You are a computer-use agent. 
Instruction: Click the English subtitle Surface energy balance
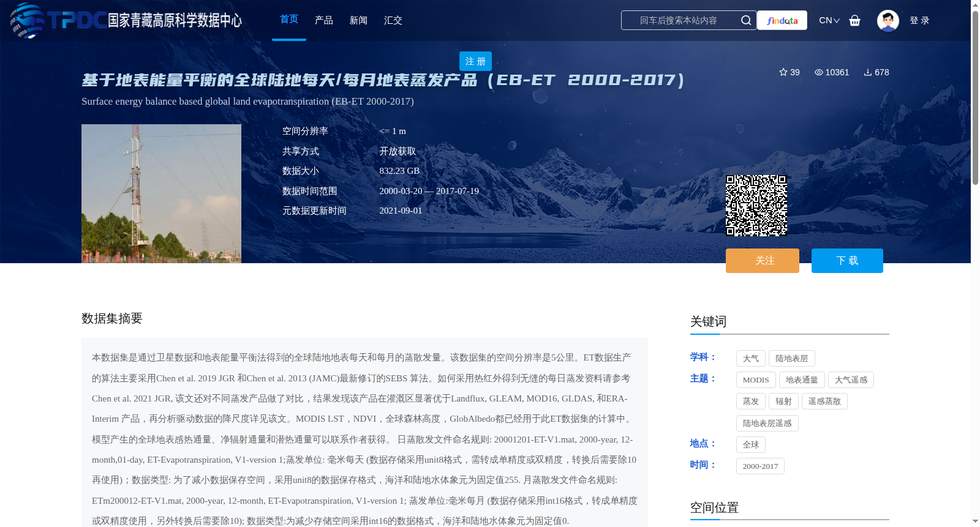point(247,102)
